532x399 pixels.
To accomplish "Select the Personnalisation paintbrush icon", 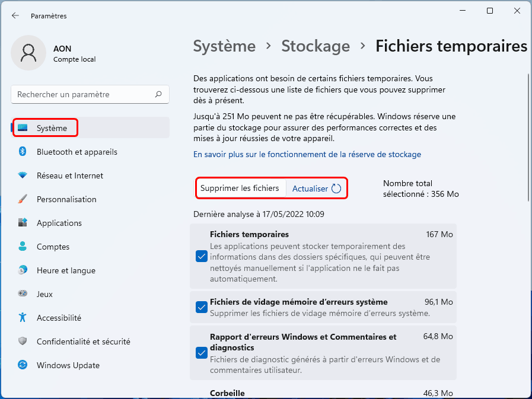I will [23, 199].
